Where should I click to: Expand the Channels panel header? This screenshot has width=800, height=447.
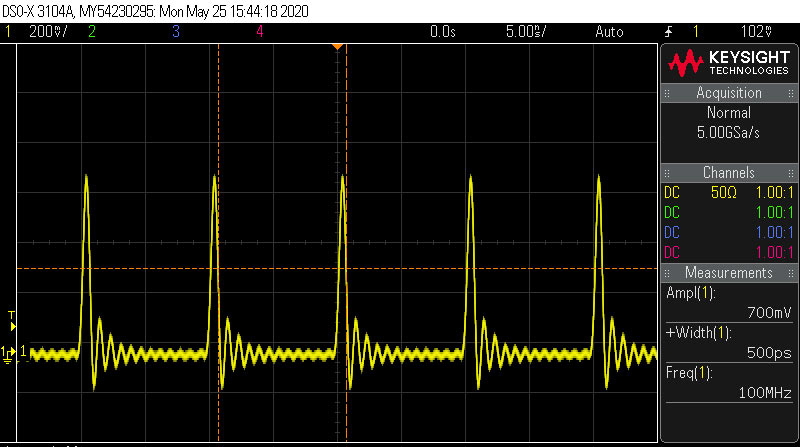tap(729, 173)
